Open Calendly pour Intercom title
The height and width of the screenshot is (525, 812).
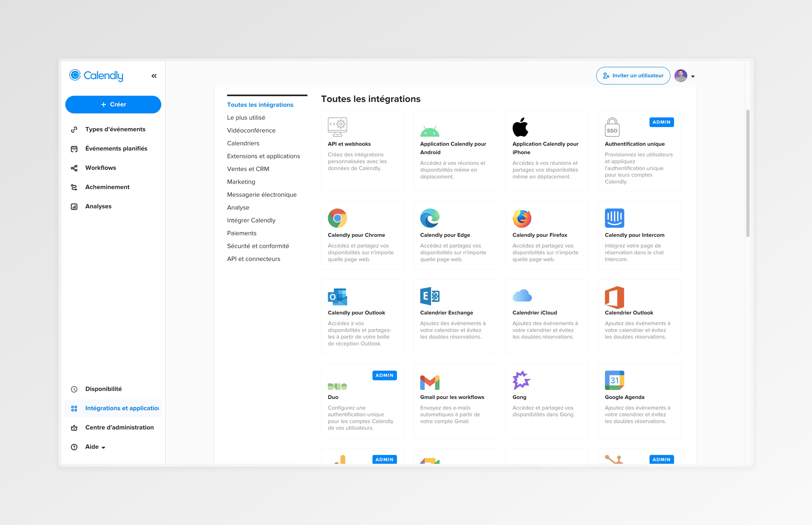[634, 235]
